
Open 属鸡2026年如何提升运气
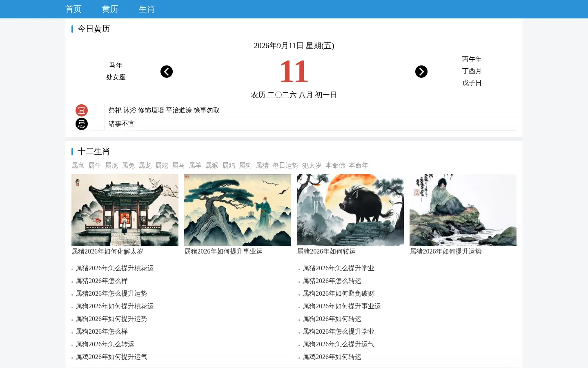[111, 357]
